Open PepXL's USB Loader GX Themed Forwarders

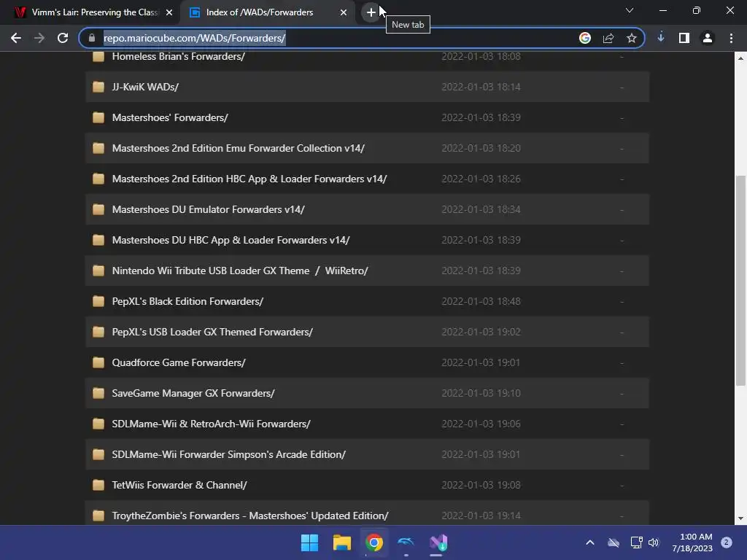tap(212, 332)
